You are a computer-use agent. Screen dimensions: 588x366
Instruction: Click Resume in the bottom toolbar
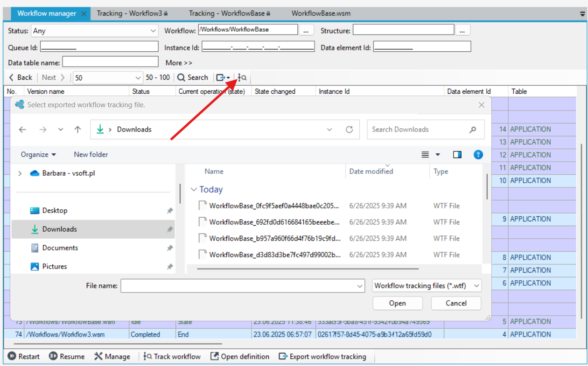pos(67,357)
